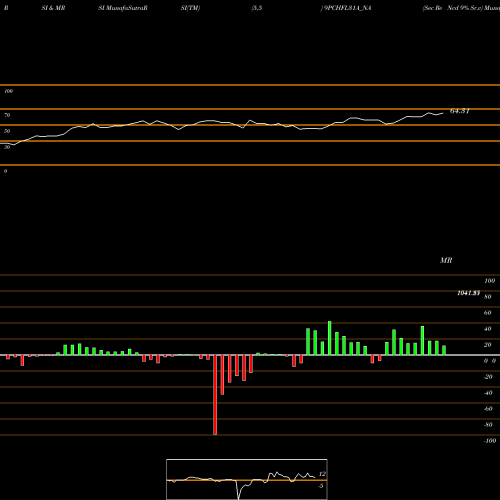Select the tallest red histogram bar

point(215,395)
